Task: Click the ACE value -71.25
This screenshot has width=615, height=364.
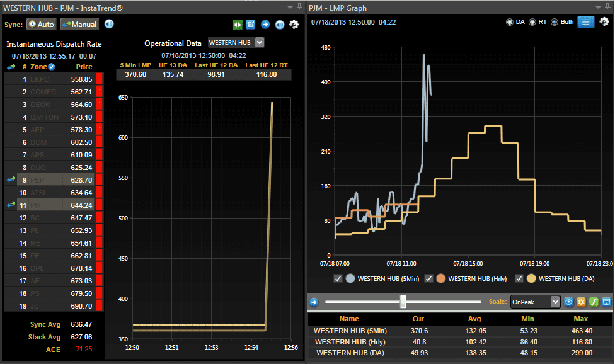Action: coord(83,349)
